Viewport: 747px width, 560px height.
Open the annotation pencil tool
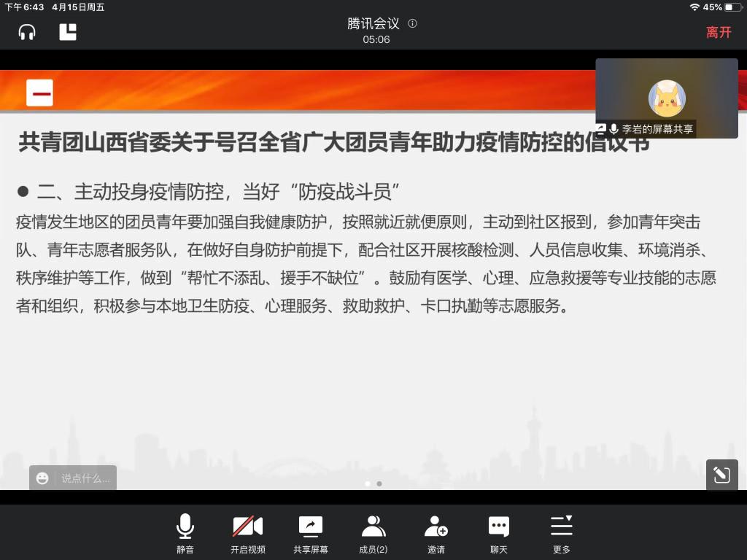tap(721, 475)
